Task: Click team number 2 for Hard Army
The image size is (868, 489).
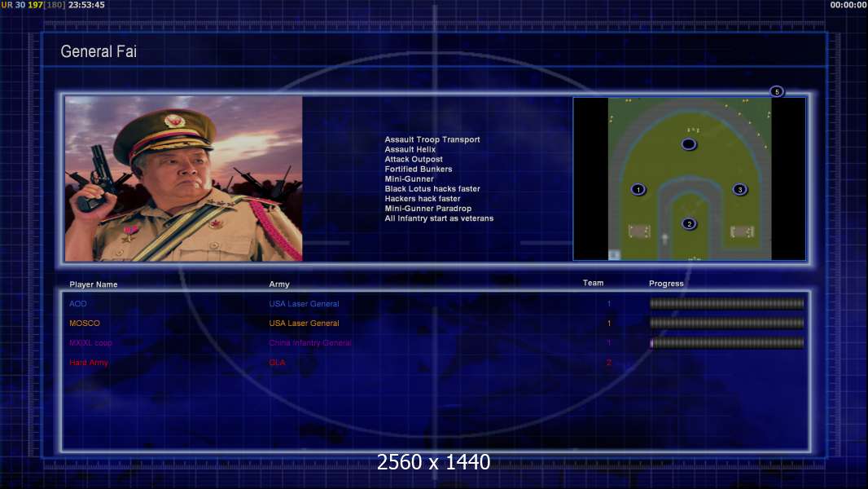Action: [x=609, y=362]
